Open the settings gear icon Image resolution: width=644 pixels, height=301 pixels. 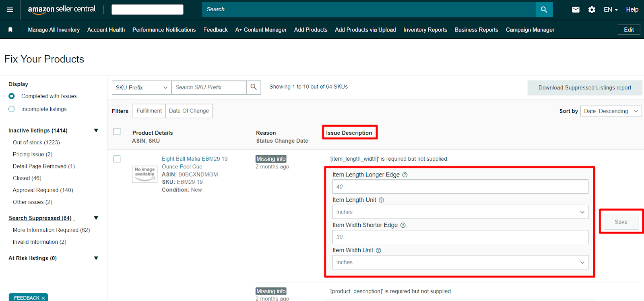coord(592,10)
